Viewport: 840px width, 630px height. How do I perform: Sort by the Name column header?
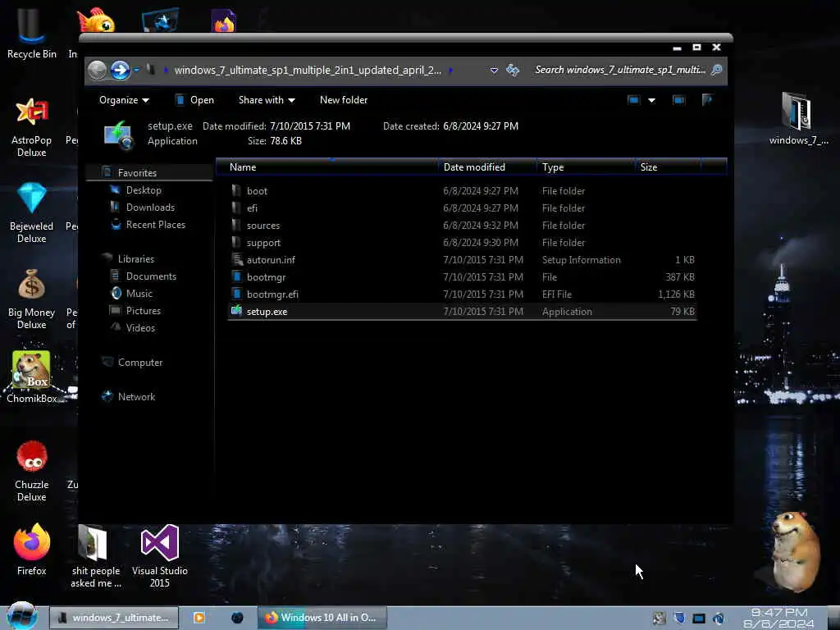click(328, 167)
